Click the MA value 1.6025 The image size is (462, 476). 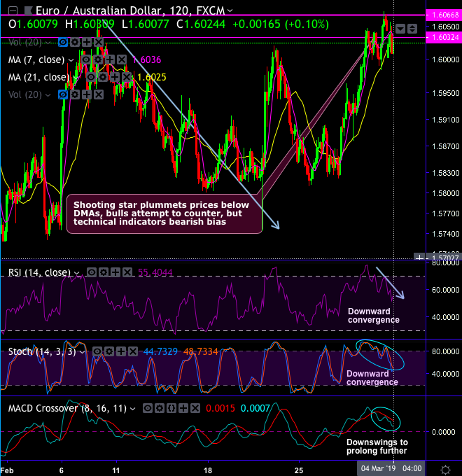point(152,78)
